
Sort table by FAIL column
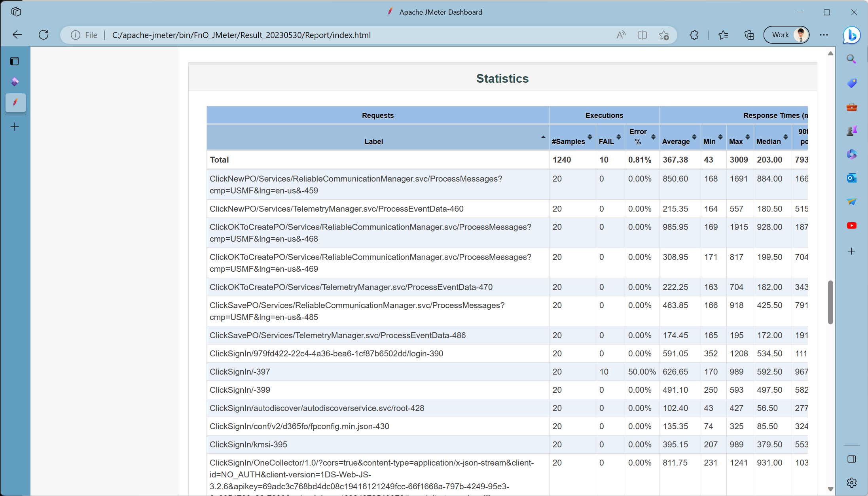(x=610, y=137)
